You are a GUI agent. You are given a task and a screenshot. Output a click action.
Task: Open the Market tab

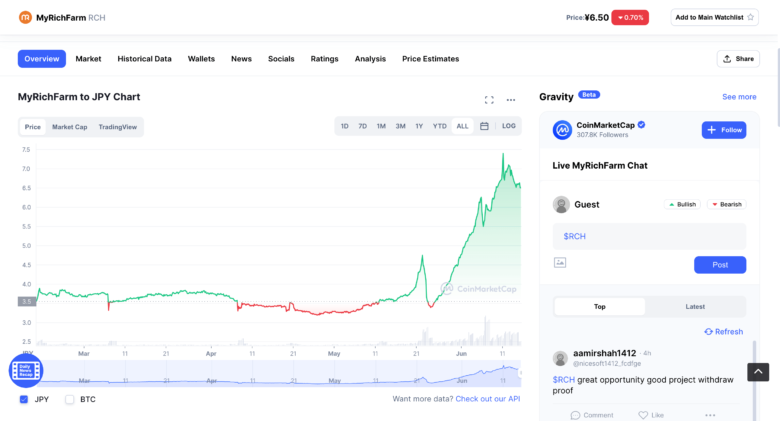[x=88, y=59]
